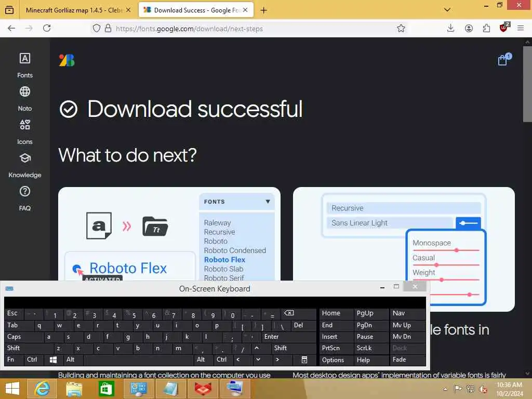Viewport: 532px width, 399px height.
Task: Click the Casual slider in illustration
Action: [446, 265]
